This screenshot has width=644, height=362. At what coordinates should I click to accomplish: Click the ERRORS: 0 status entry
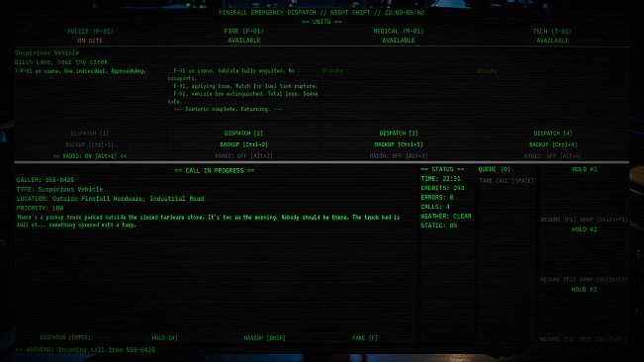pos(437,198)
